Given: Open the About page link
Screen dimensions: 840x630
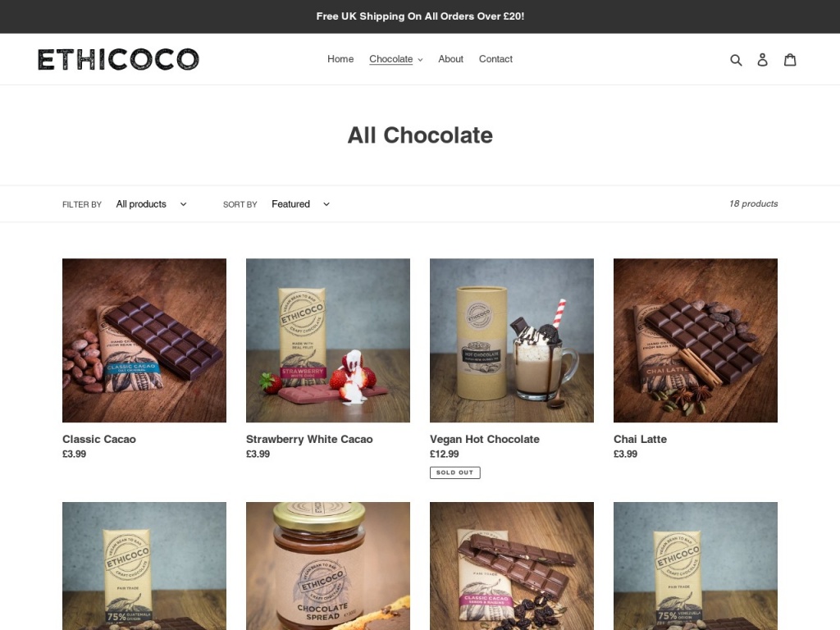Looking at the screenshot, I should point(450,59).
